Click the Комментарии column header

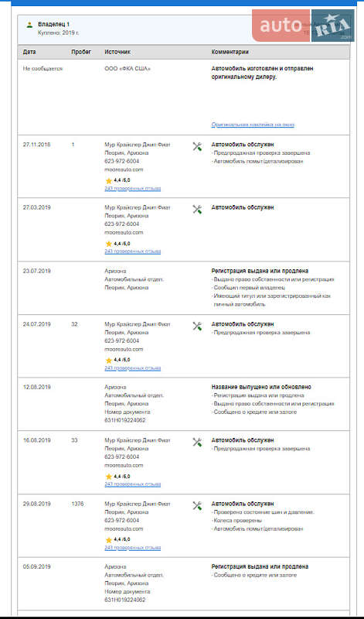point(230,52)
